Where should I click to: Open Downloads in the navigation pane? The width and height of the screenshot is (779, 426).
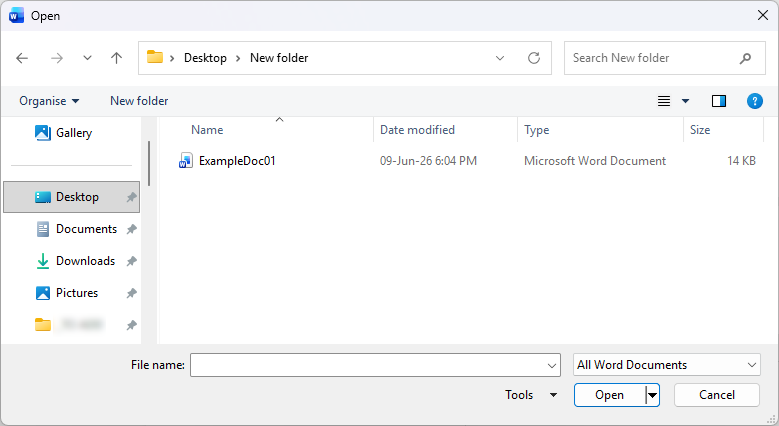(x=76, y=261)
